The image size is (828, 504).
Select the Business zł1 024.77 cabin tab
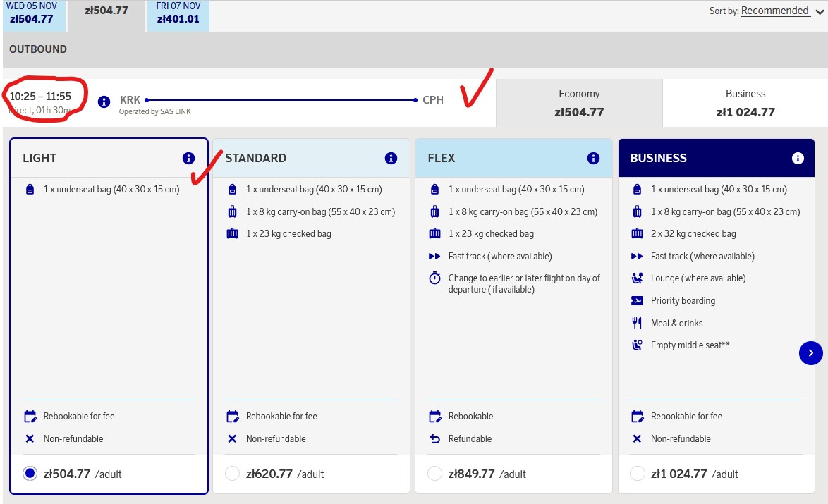[x=745, y=103]
